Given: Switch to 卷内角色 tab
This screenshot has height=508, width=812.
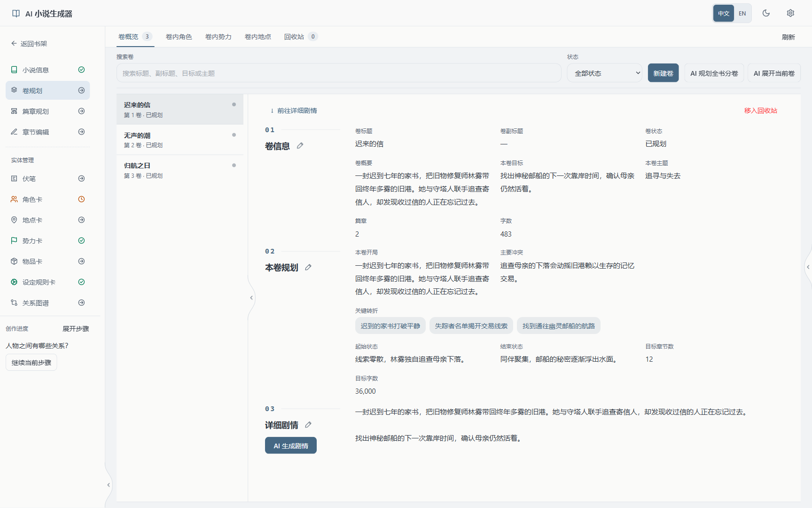Looking at the screenshot, I should coord(179,37).
